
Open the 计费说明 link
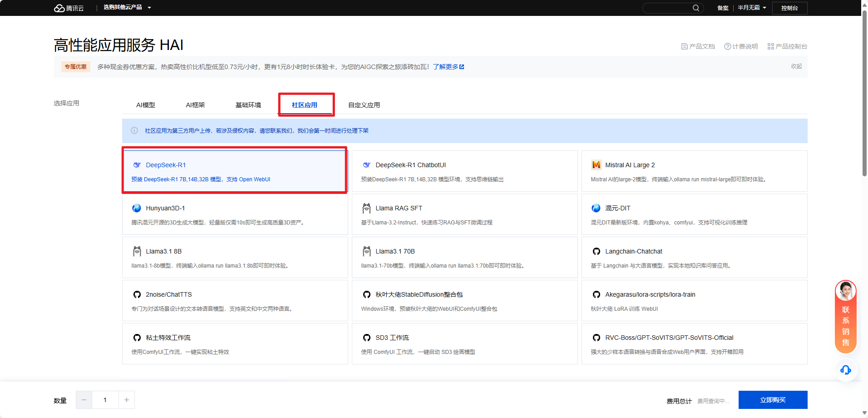[741, 46]
